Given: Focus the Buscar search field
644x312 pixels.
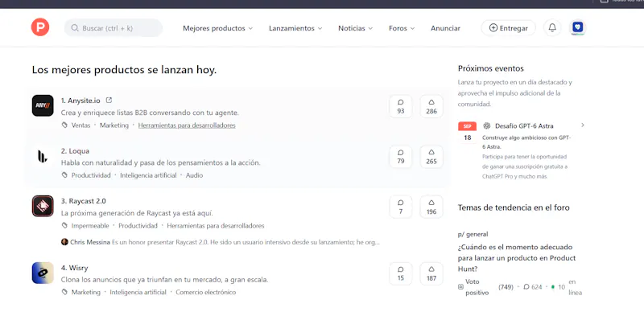Looking at the screenshot, I should coord(114,28).
